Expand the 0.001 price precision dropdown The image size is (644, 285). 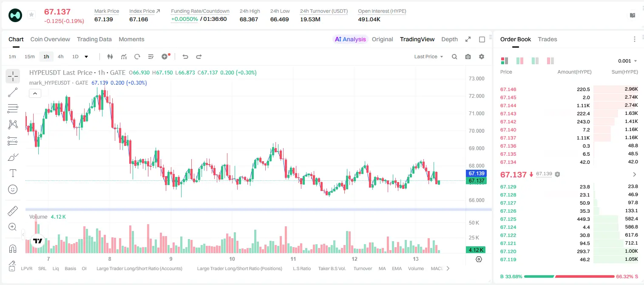pyautogui.click(x=627, y=61)
